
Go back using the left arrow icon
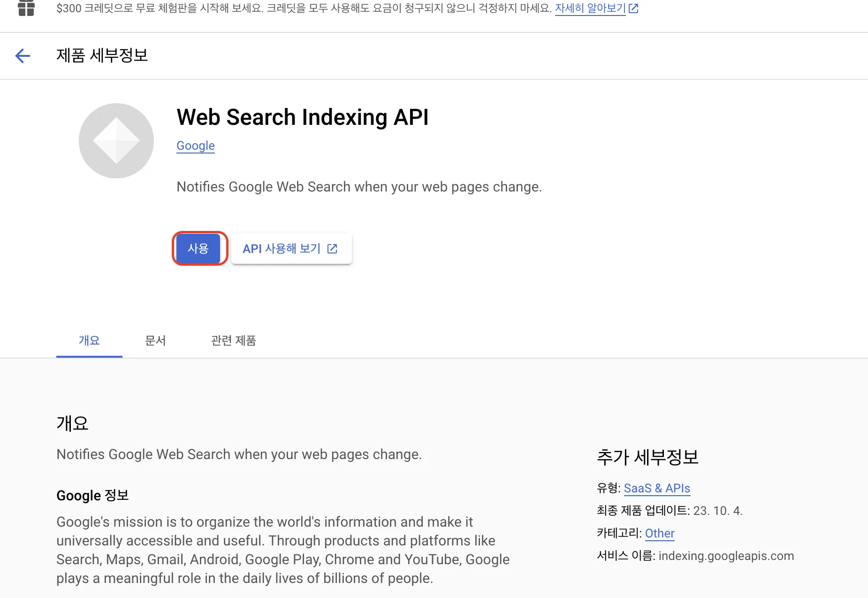pos(23,56)
